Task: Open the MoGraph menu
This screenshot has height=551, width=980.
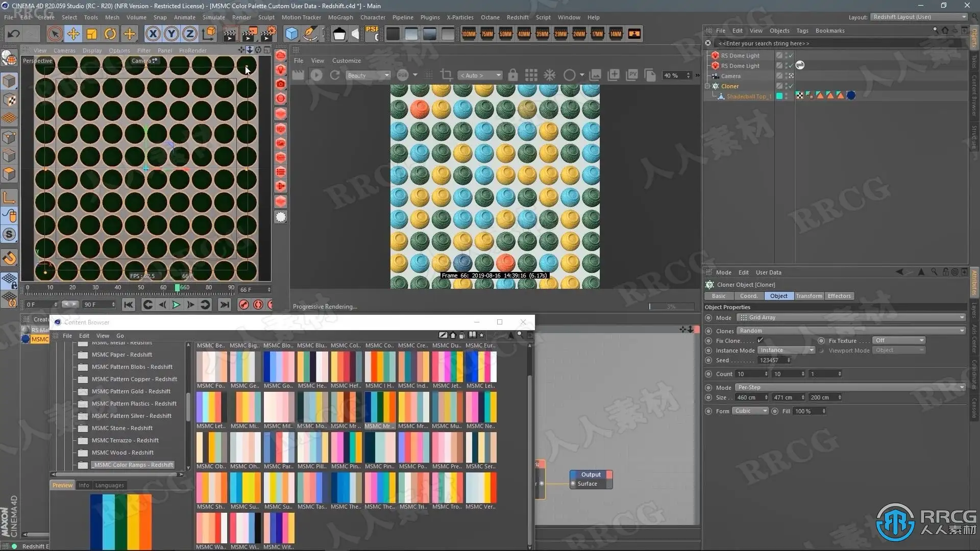Action: (340, 17)
